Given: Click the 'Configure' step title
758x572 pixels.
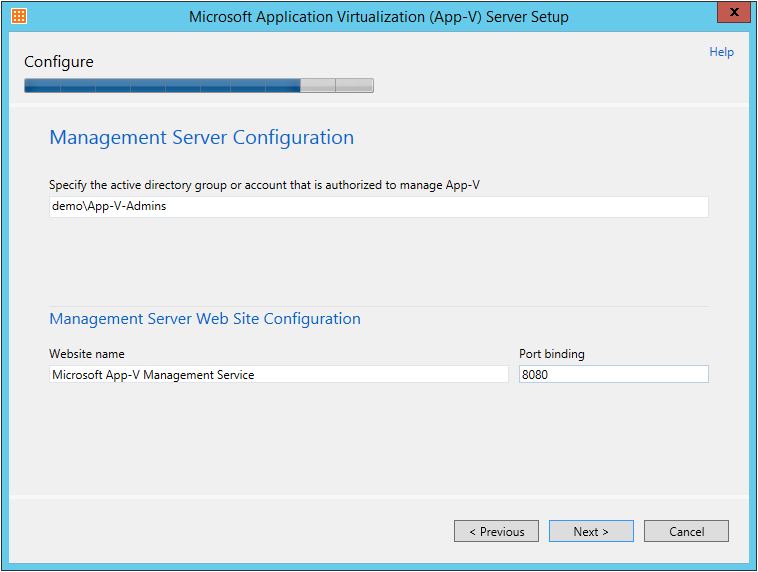Looking at the screenshot, I should (x=59, y=62).
